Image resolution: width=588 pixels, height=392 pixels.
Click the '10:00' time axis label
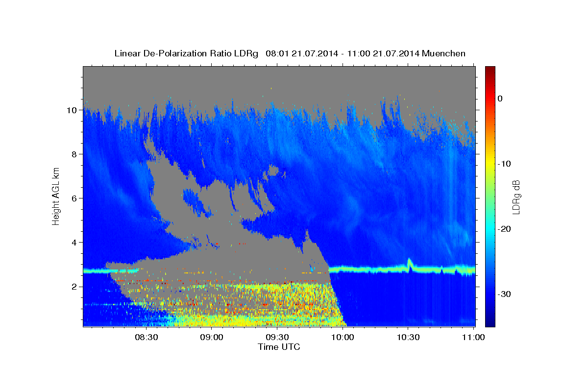tap(343, 337)
